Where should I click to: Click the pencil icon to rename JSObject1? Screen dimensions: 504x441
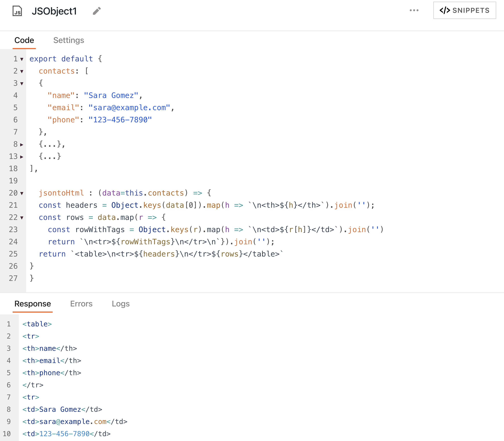tap(96, 11)
